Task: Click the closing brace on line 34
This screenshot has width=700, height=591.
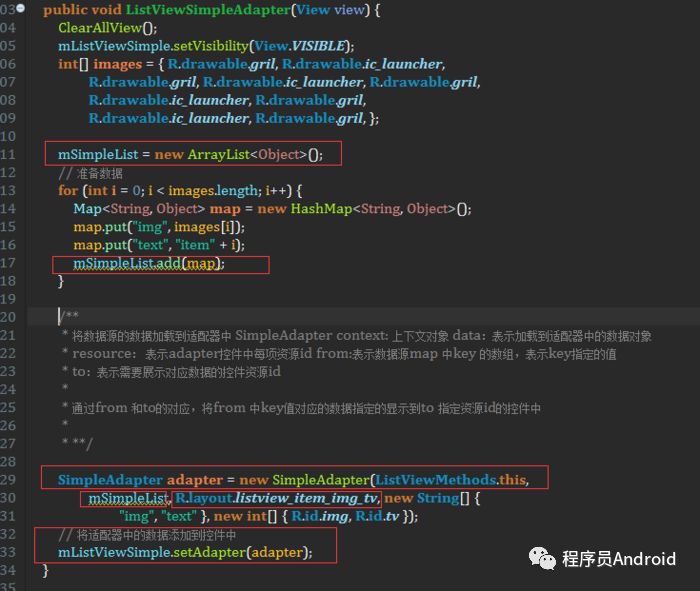Action: click(x=45, y=570)
